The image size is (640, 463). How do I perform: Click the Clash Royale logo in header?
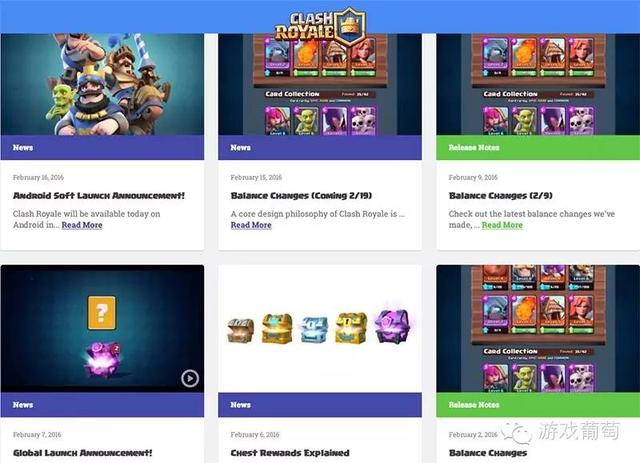tap(320, 27)
